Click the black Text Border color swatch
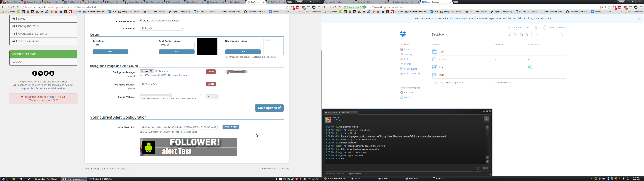Image resolution: width=644 pixels, height=181 pixels. point(207,46)
